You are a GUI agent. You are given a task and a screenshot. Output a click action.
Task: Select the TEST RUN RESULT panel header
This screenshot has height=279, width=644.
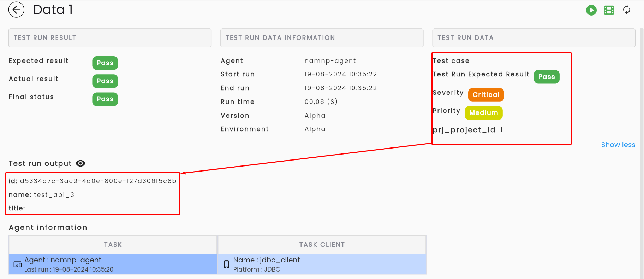(110, 38)
